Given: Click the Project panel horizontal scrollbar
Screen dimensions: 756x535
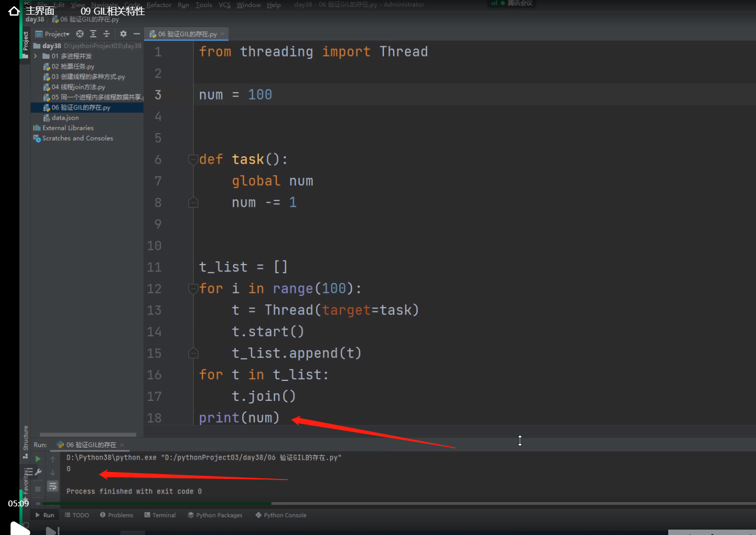Looking at the screenshot, I should [x=88, y=434].
